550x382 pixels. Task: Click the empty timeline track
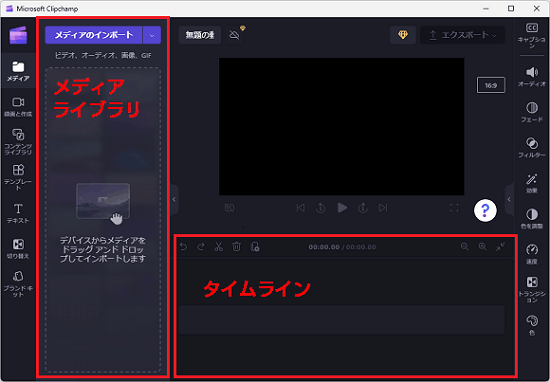[x=342, y=320]
